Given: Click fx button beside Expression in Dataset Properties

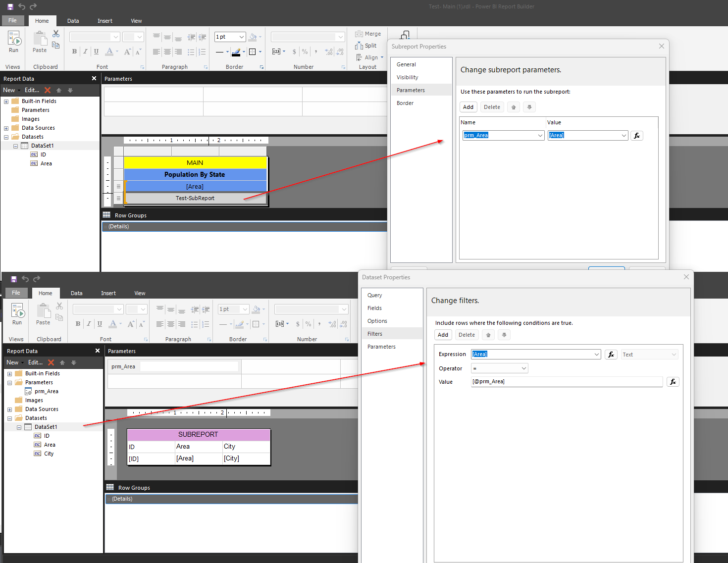Looking at the screenshot, I should click(x=611, y=355).
